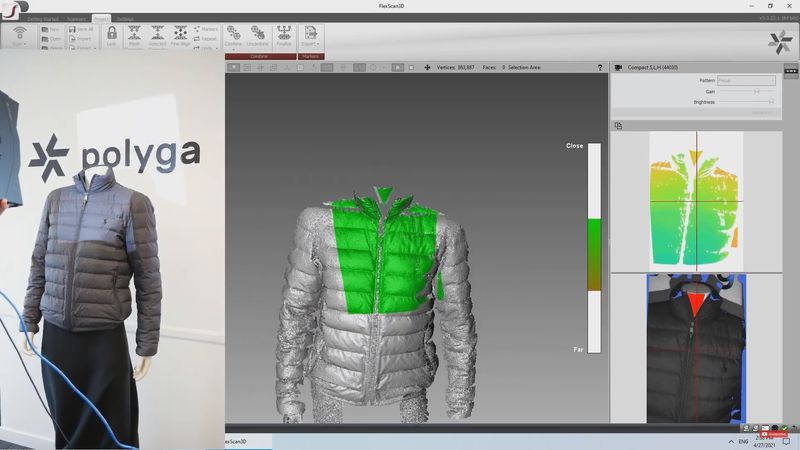Switch to the Settings tab
Viewport: 800px width, 450px height.
(x=125, y=19)
